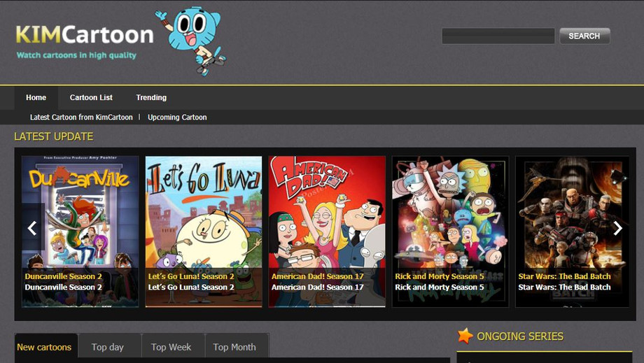Click the carousel previous arrow
Image resolution: width=644 pixels, height=363 pixels.
click(x=31, y=228)
